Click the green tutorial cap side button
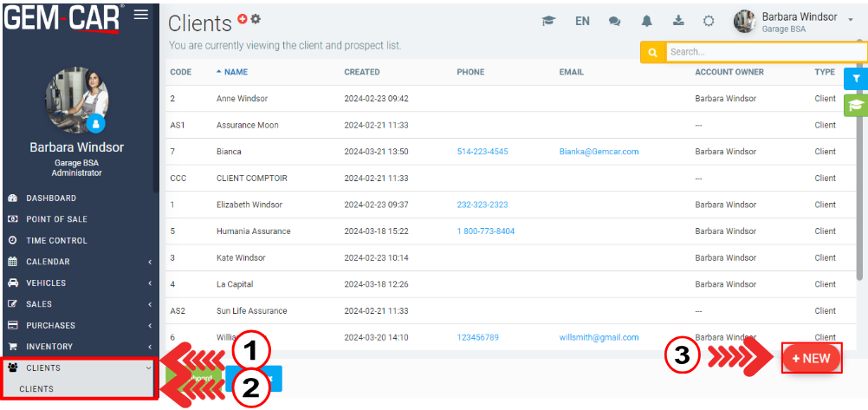Image resolution: width=868 pixels, height=410 pixels. coord(855,105)
